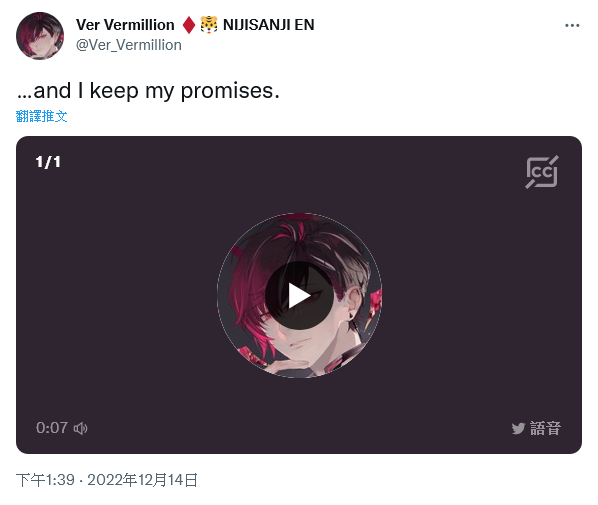Click Ver Vermillion's profile avatar
598x505 pixels.
coord(40,36)
